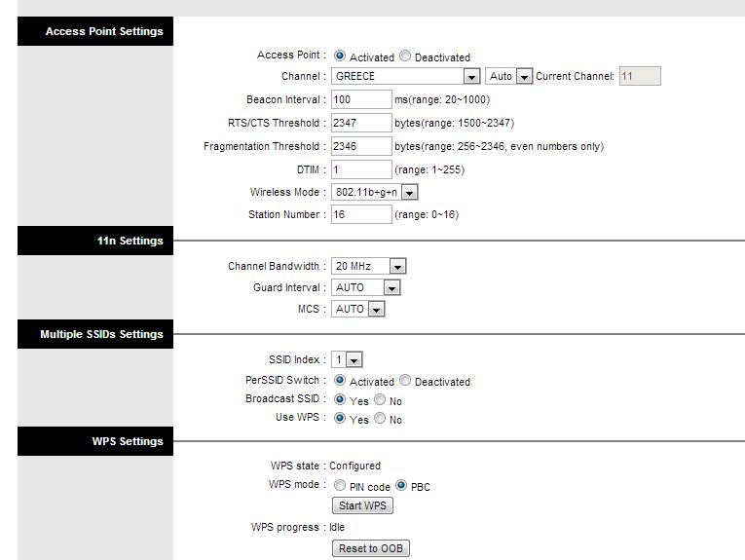Image resolution: width=745 pixels, height=560 pixels.
Task: Click the Multiple SSIDs Settings header
Action: pyautogui.click(x=95, y=334)
